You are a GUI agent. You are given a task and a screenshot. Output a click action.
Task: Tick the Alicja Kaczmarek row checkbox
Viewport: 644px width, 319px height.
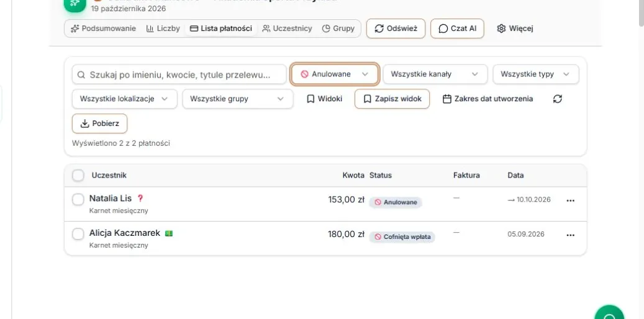point(78,234)
